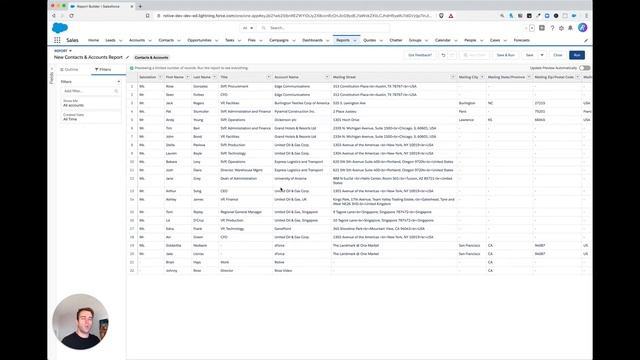This screenshot has width=640, height=360.
Task: Expand the Leads nav menu chevron
Action: (120, 40)
